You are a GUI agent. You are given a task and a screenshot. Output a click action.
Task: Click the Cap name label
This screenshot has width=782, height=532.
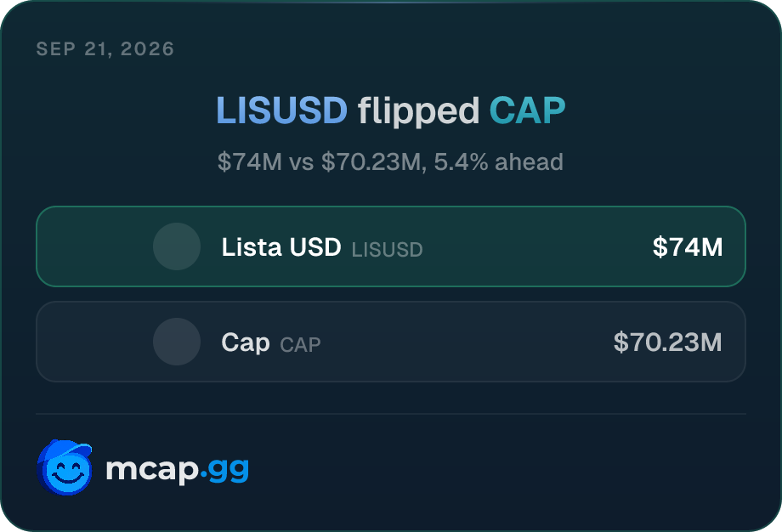pos(246,342)
